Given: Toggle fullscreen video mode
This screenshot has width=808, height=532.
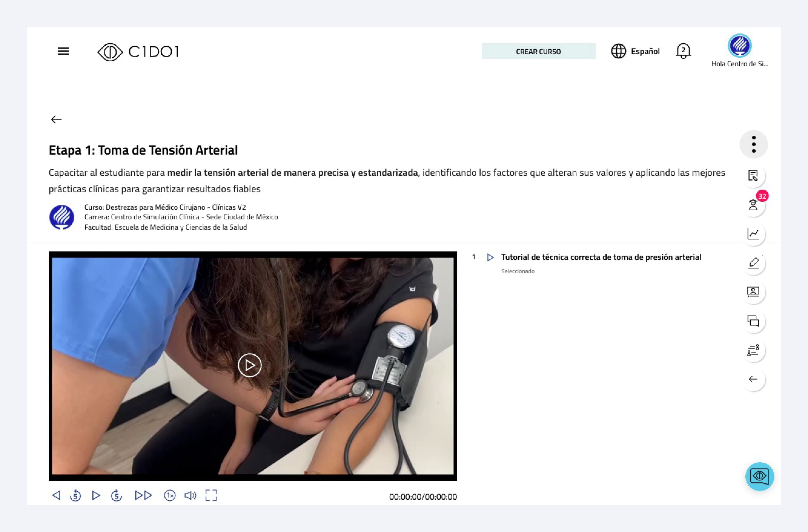Looking at the screenshot, I should coord(211,495).
